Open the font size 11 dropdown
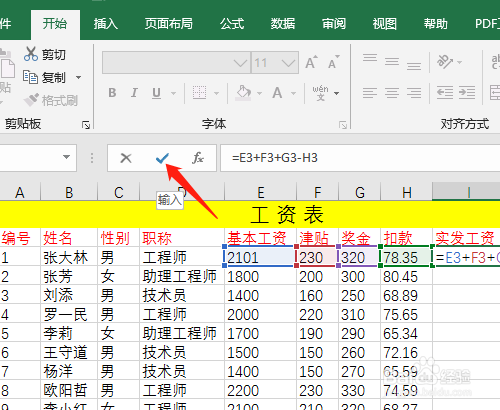 [289, 62]
